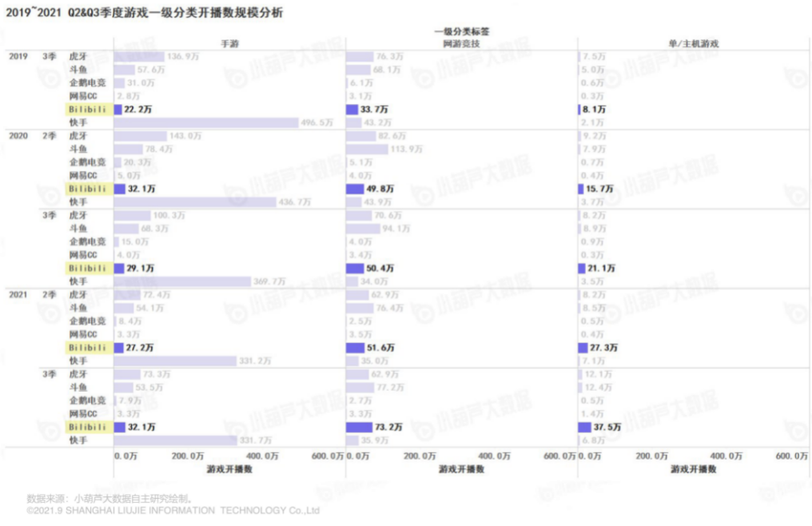Click the 50.4万 Bilibili value

click(x=380, y=269)
